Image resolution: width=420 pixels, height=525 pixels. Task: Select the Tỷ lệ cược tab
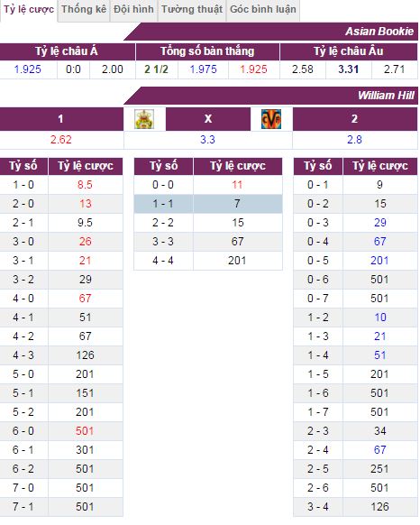[x=29, y=9]
